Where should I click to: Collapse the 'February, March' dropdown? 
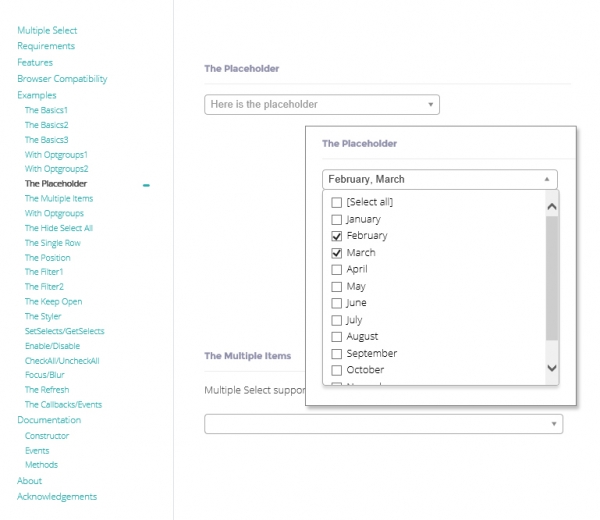pos(440,179)
